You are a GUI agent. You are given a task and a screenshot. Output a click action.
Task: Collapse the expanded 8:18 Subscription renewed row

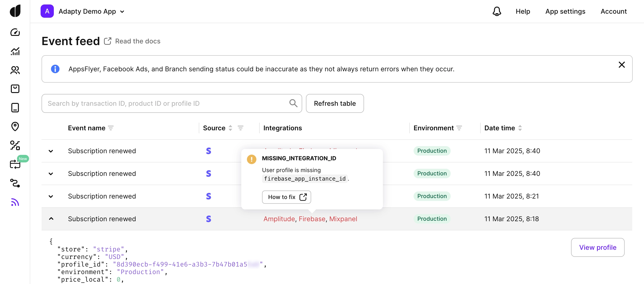[51, 219]
